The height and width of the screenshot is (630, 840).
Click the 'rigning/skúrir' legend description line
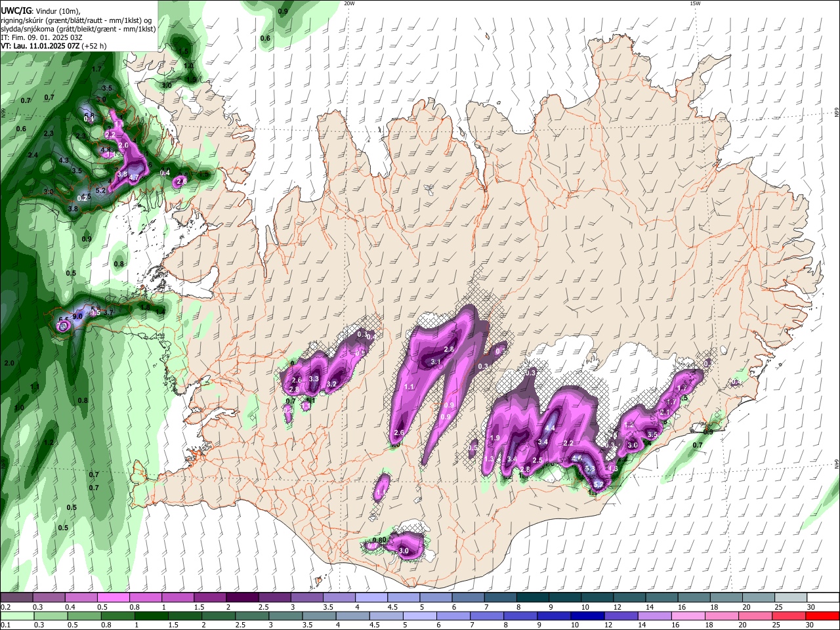tap(77, 20)
